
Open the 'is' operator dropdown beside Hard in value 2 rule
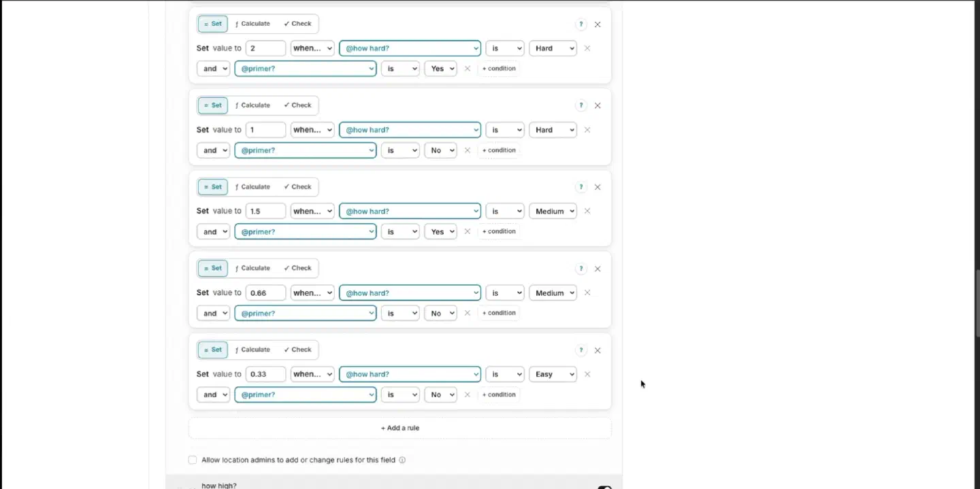tap(505, 48)
